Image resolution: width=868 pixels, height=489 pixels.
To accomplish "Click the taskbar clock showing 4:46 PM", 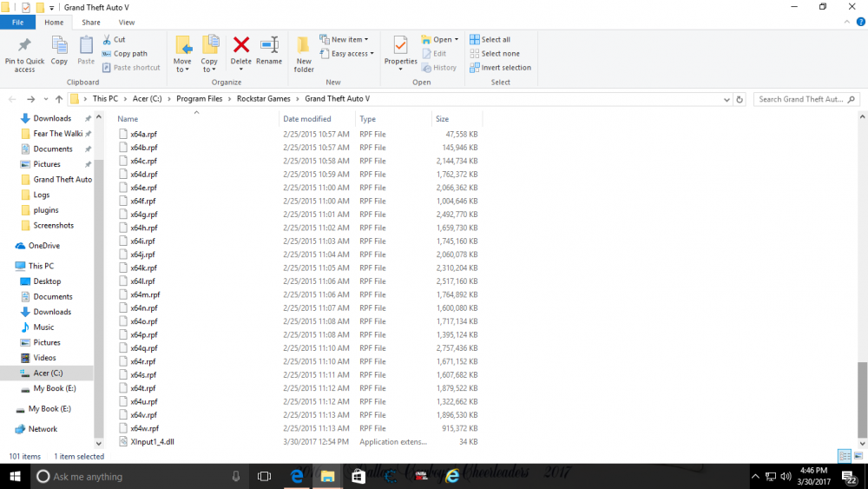I will point(814,476).
